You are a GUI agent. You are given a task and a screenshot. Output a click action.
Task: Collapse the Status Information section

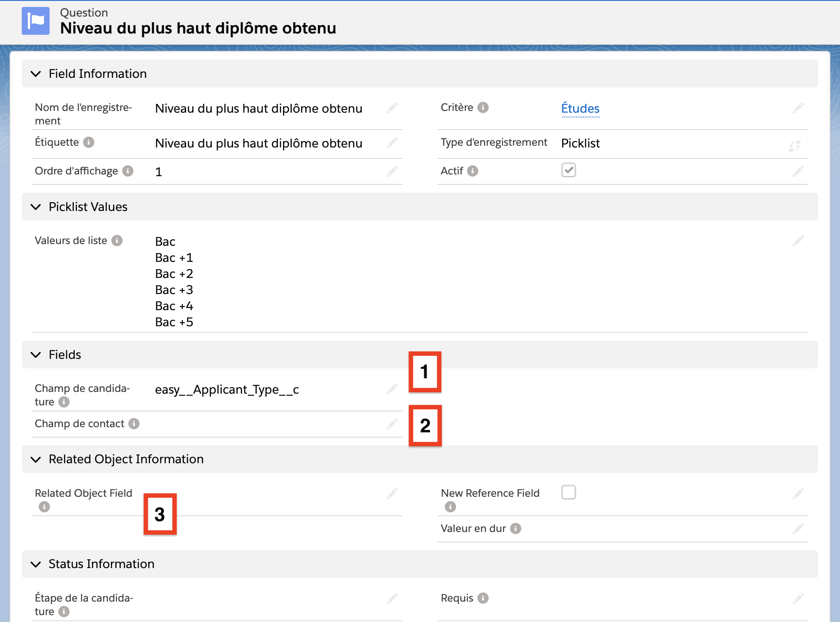(36, 564)
